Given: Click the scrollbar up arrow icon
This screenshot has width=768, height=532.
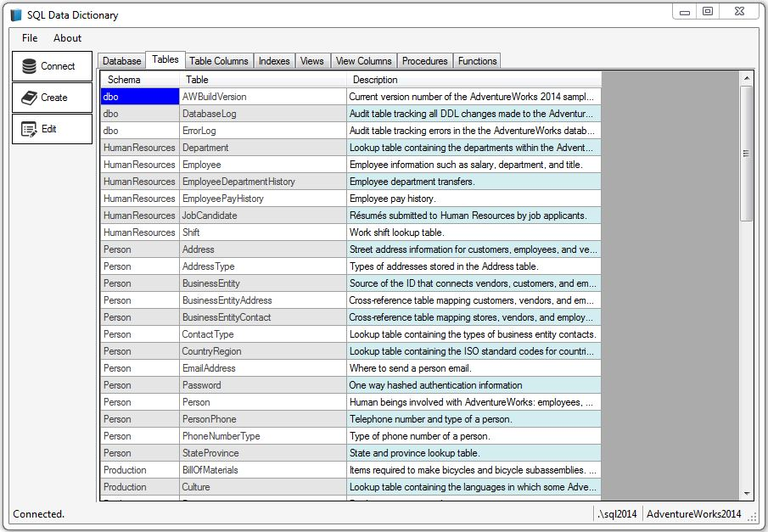Looking at the screenshot, I should pyautogui.click(x=748, y=78).
